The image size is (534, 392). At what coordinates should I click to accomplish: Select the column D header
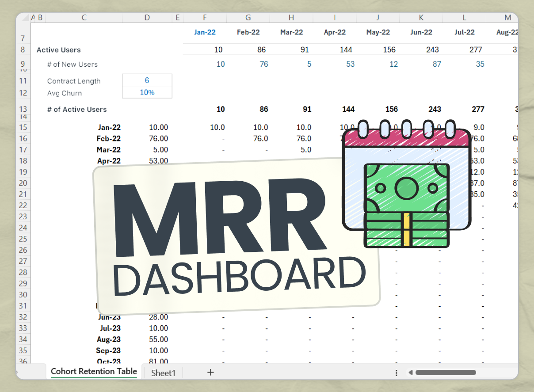point(147,18)
